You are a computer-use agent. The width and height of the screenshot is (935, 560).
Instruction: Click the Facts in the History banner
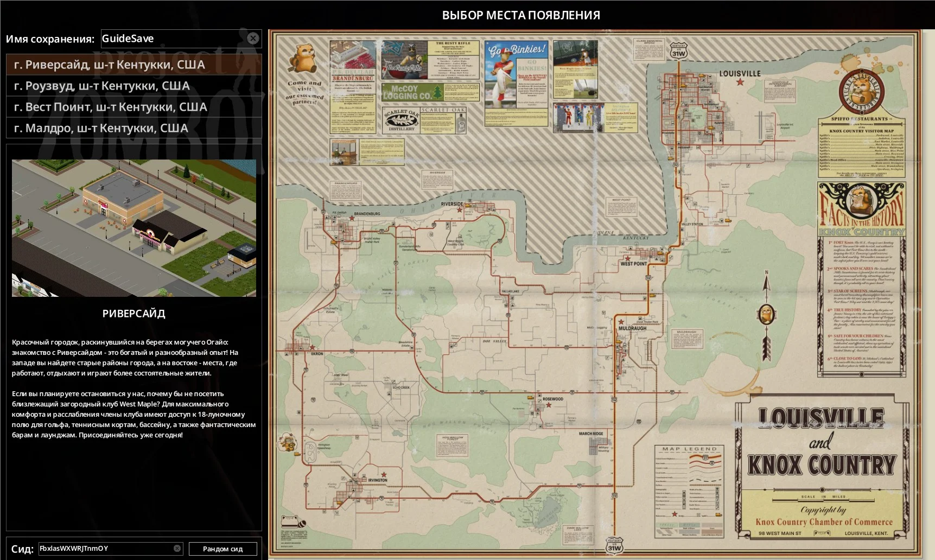pyautogui.click(x=862, y=209)
